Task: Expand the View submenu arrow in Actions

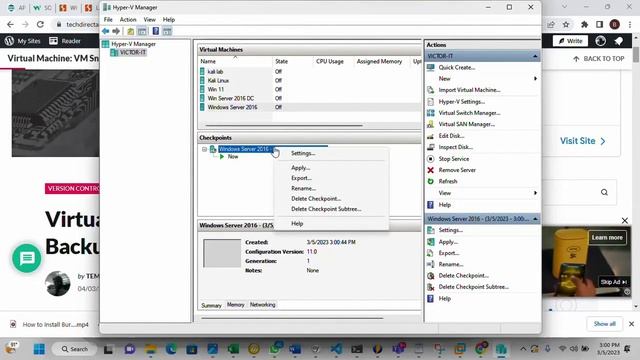Action: 535,193
